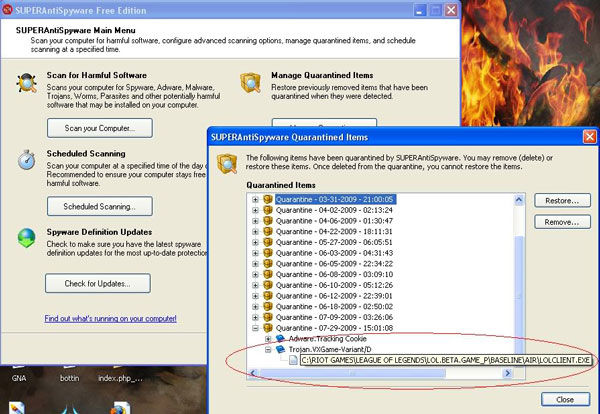The image size is (600, 414).
Task: Click the Scan your Computer button
Action: pos(100,128)
